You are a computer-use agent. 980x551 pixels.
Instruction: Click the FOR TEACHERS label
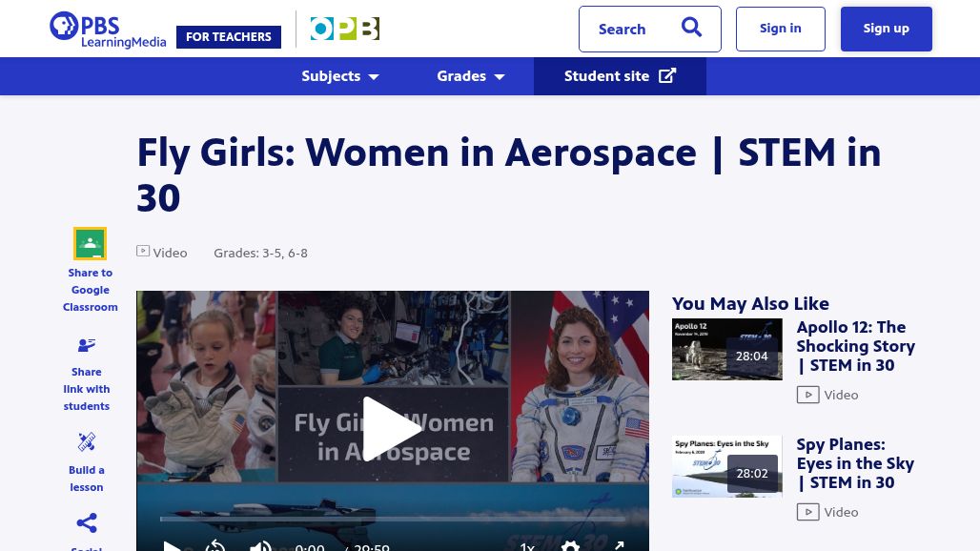click(x=229, y=37)
